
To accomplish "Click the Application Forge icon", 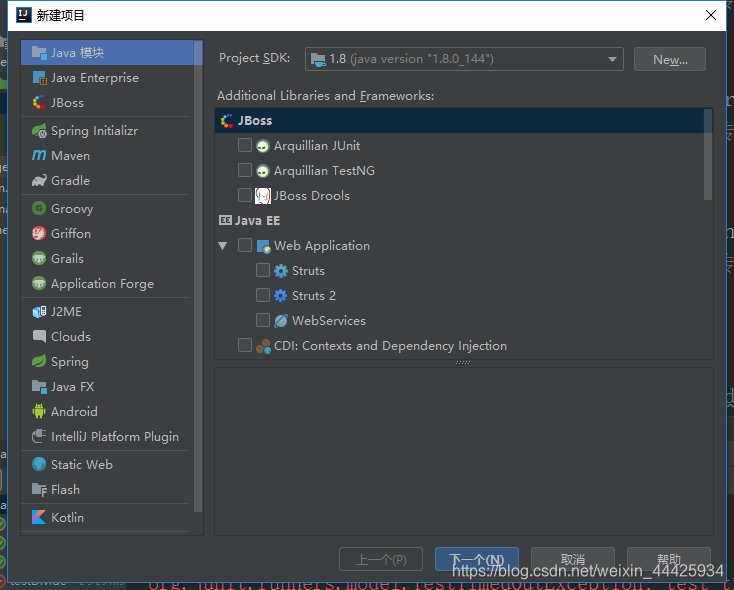I will [39, 283].
